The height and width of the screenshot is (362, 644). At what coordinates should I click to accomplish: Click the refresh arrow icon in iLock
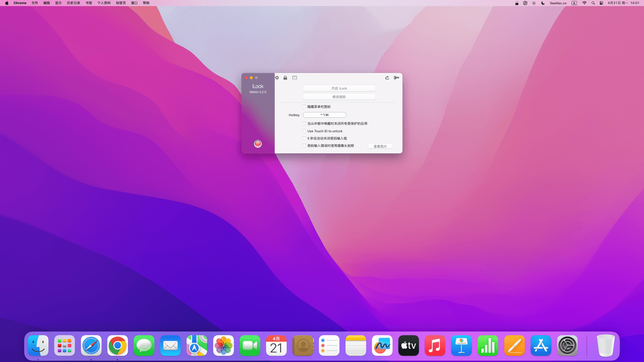(387, 78)
